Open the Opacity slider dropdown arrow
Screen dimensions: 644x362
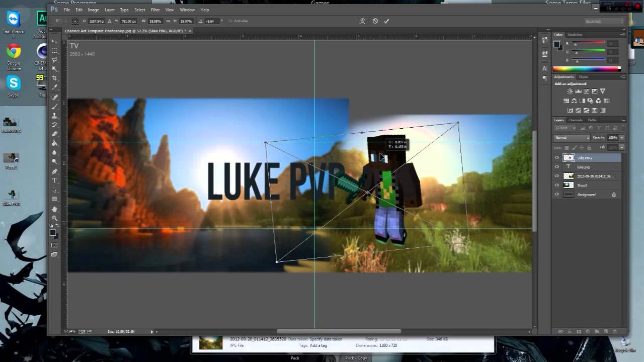coord(622,137)
